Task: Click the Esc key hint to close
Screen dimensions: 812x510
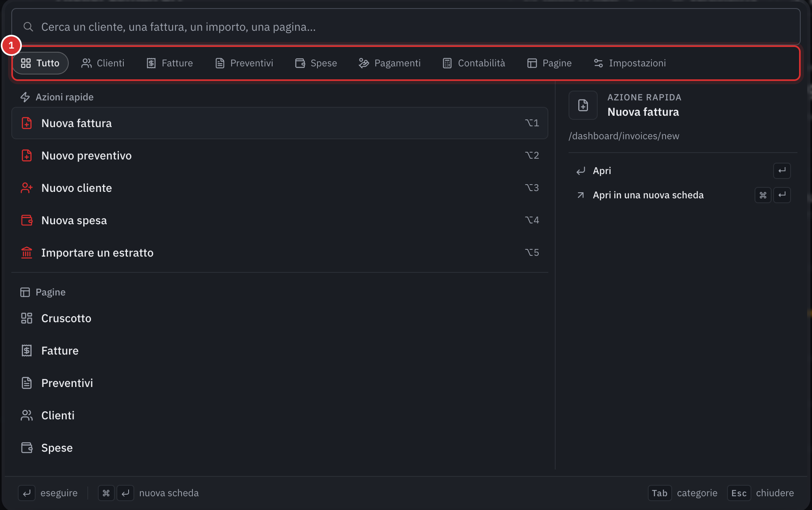Action: coord(739,493)
